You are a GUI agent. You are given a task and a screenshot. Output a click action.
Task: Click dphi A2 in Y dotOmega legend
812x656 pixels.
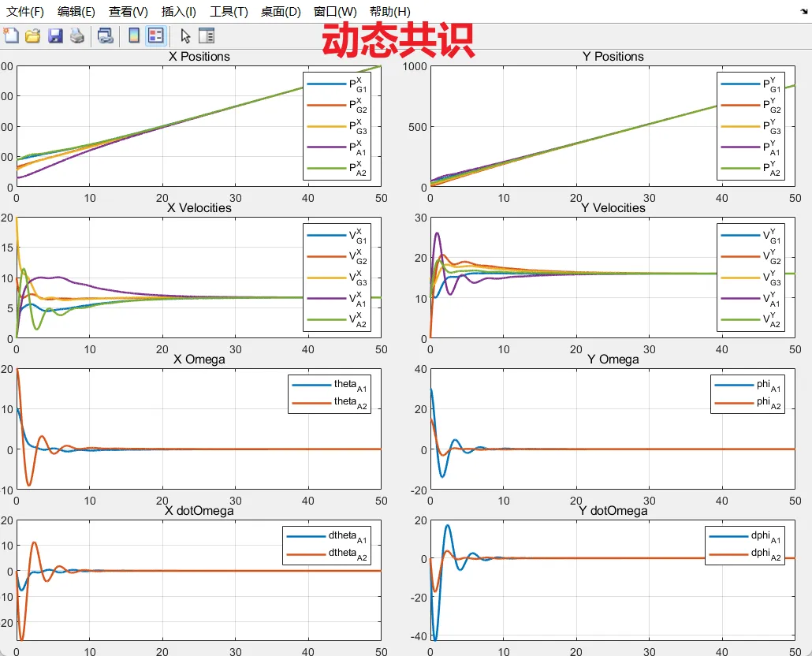(x=745, y=554)
